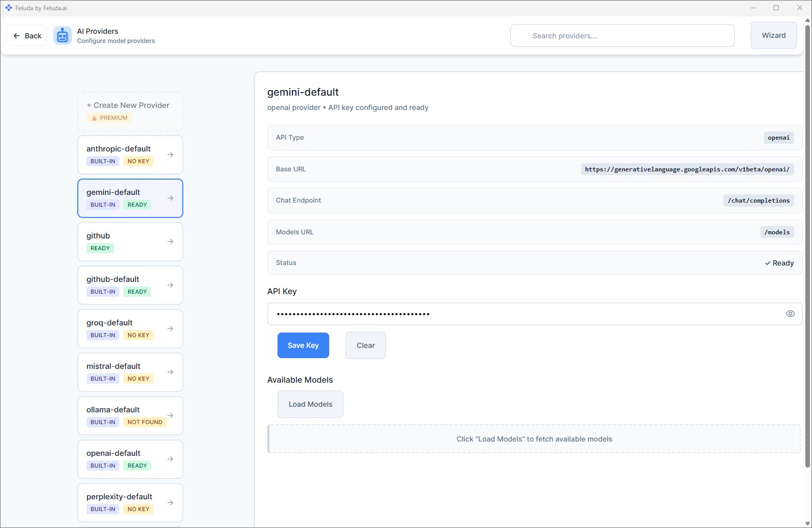Clear the API key field

point(366,345)
